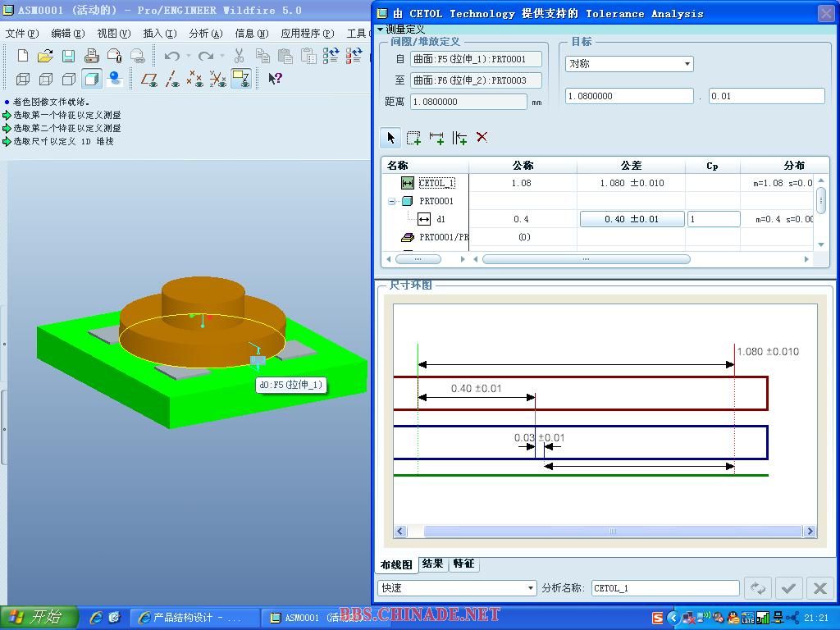Click add dimension icon with green plus
This screenshot has height=630, width=840.
point(436,138)
